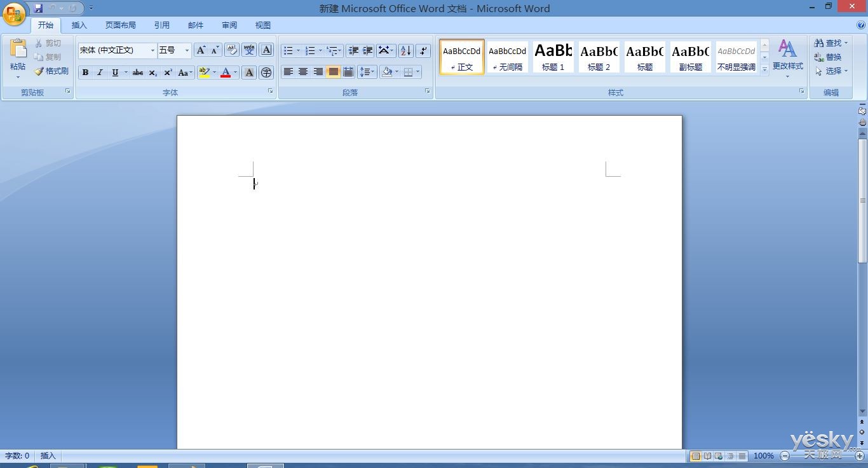Select Format Painter (格式刷)
Viewport: 868px width, 468px height.
(x=51, y=71)
